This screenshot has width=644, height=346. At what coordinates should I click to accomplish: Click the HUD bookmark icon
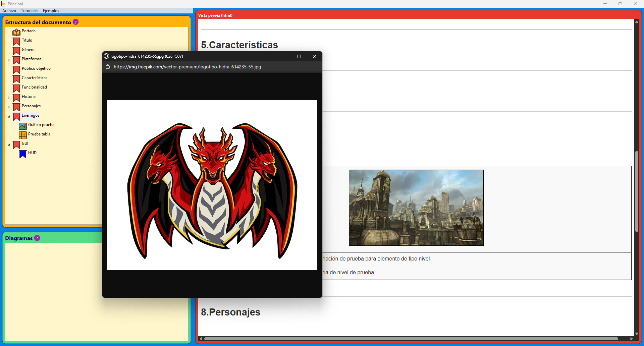click(x=22, y=154)
